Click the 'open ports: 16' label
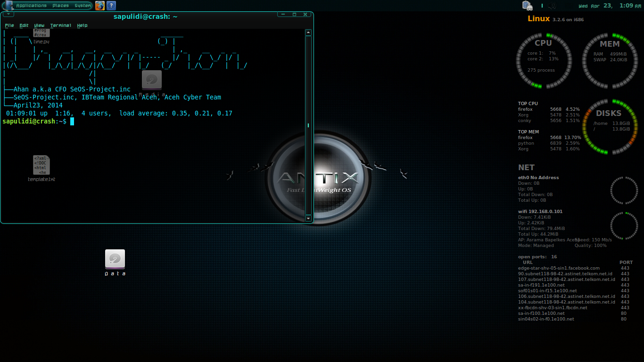The height and width of the screenshot is (362, 644). coord(537,257)
